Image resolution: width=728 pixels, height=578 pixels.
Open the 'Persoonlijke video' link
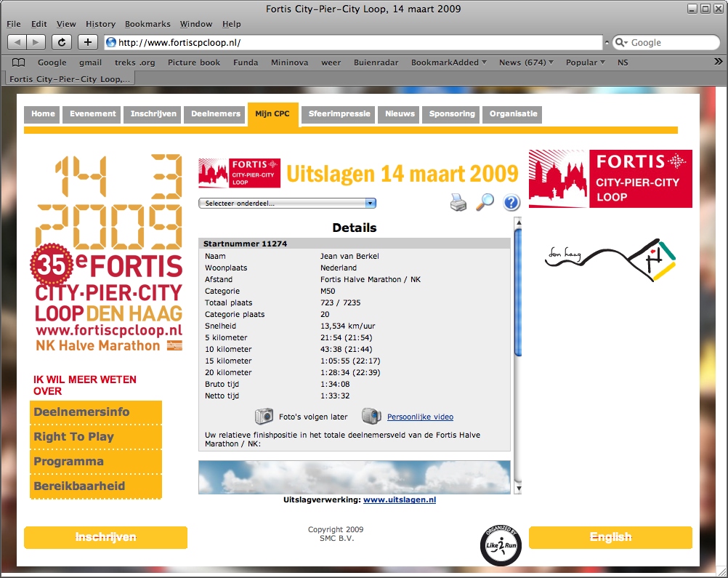pos(420,417)
